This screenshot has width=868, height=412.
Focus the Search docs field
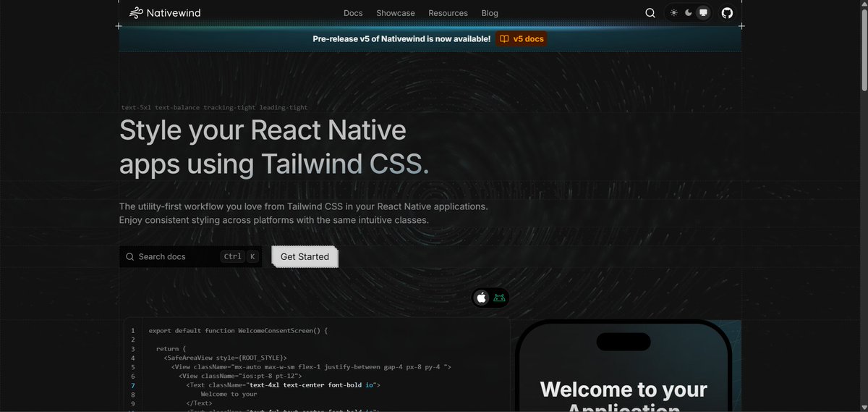pos(191,256)
